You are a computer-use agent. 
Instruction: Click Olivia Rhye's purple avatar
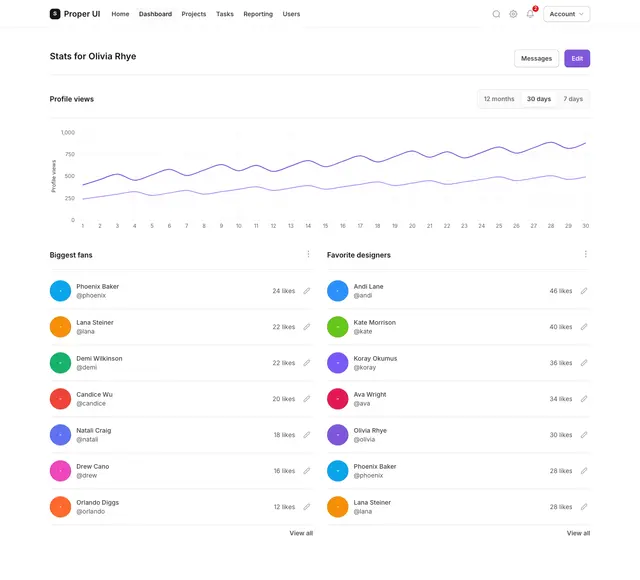coord(338,435)
